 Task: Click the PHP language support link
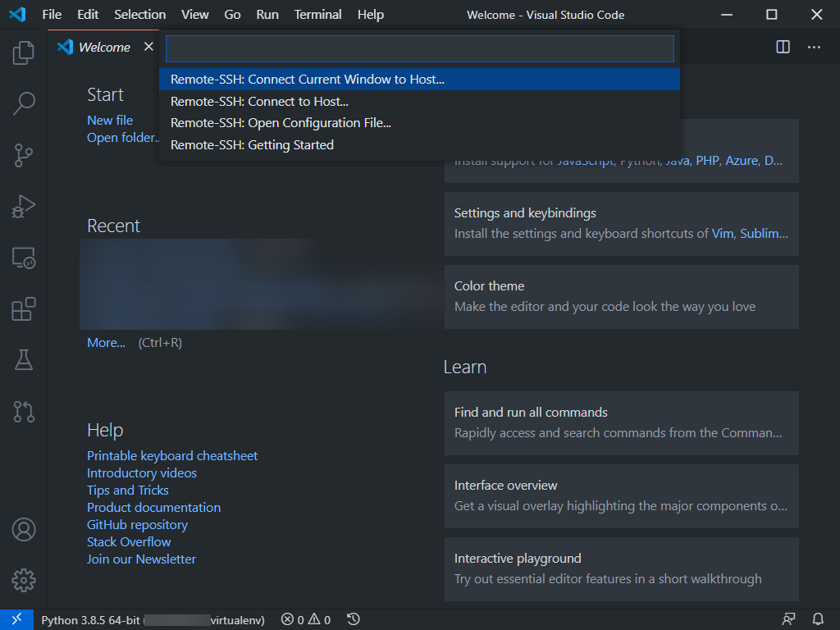(x=707, y=161)
